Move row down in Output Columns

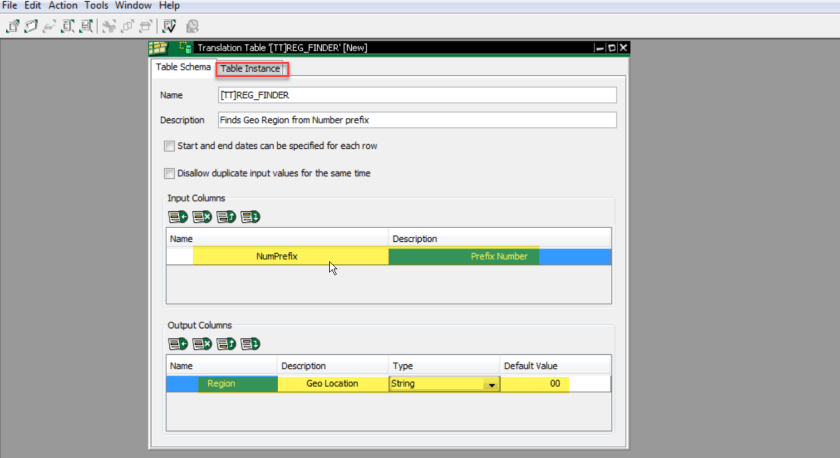tap(250, 344)
